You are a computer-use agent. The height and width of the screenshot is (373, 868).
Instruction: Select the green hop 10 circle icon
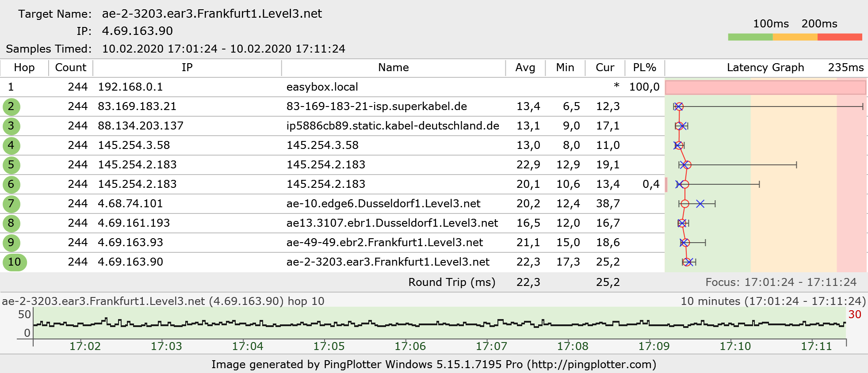pos(15,262)
